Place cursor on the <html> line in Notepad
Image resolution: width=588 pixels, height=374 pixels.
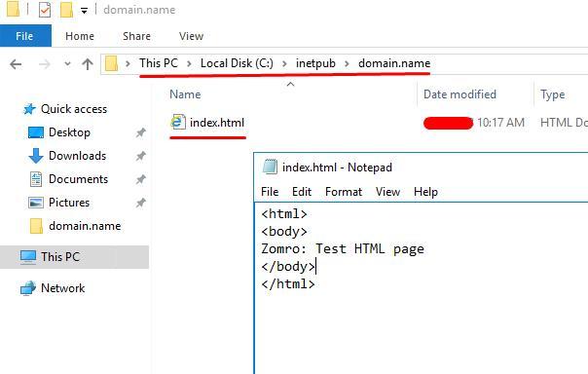(x=284, y=214)
